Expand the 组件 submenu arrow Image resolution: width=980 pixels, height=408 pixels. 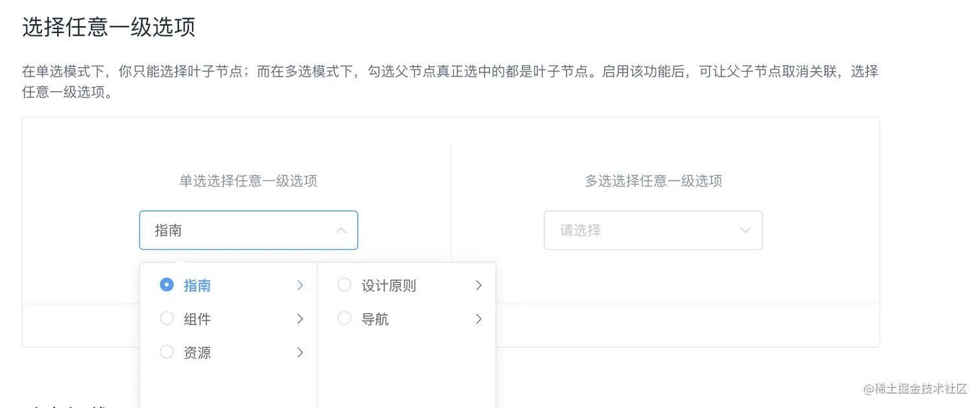pos(300,319)
